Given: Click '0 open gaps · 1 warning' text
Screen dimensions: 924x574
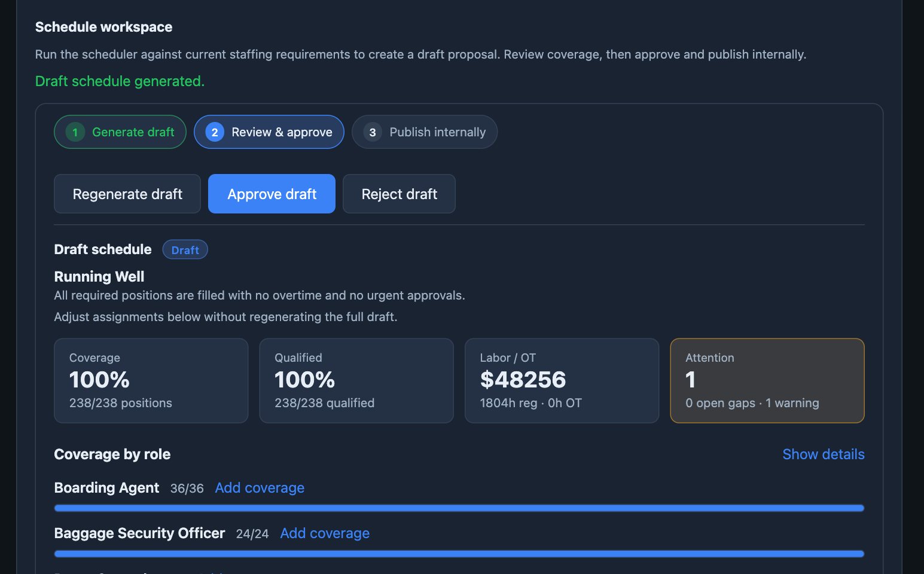Looking at the screenshot, I should coord(752,403).
